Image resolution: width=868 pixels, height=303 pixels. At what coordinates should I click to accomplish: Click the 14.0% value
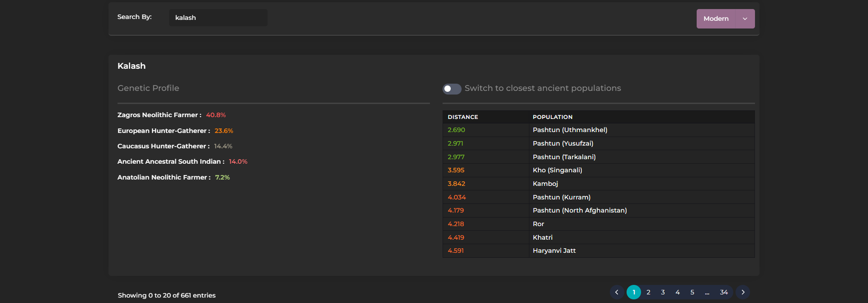238,161
